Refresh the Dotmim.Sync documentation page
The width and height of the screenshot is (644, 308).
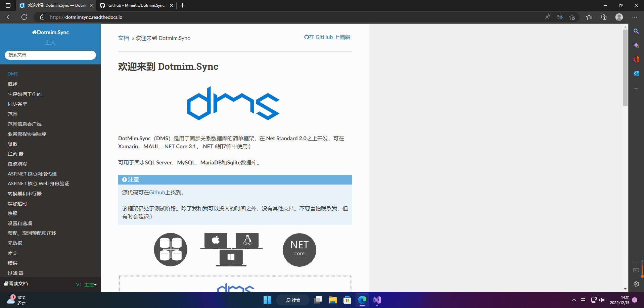click(x=24, y=17)
